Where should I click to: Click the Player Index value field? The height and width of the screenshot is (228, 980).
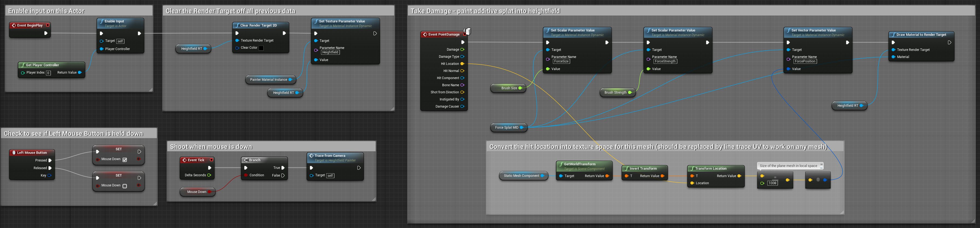point(48,73)
